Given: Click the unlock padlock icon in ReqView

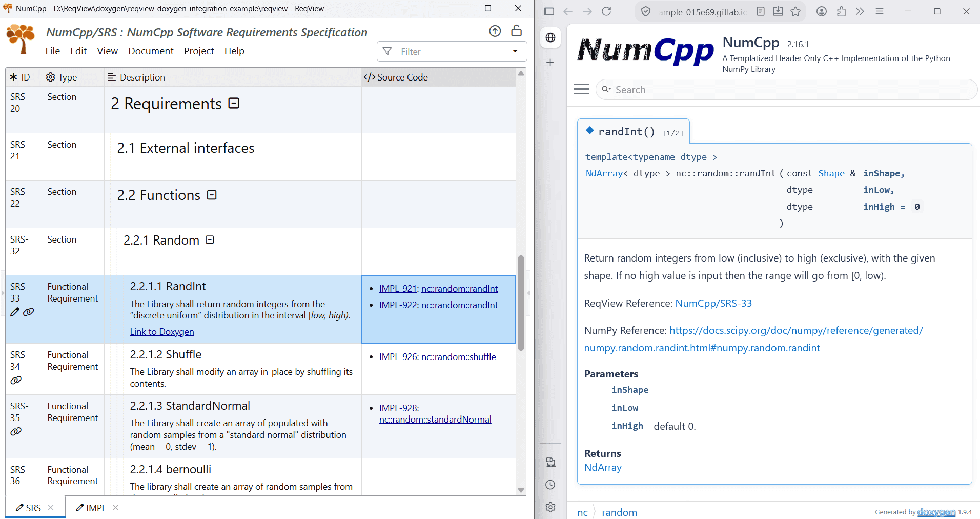Looking at the screenshot, I should [x=516, y=31].
